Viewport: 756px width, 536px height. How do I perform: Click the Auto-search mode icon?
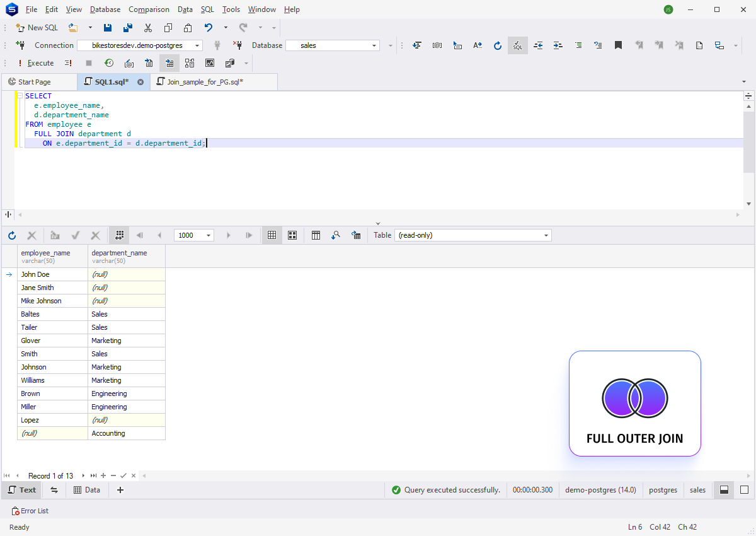tap(336, 235)
